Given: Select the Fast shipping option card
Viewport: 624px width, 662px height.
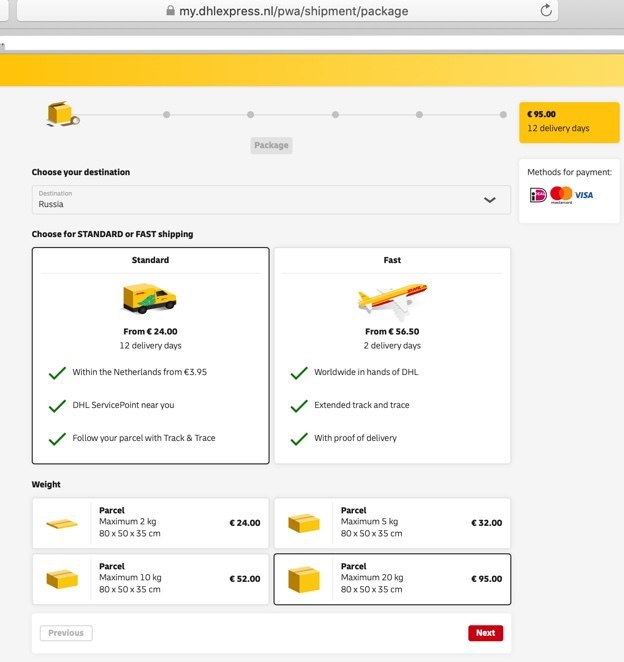Looking at the screenshot, I should [x=392, y=355].
